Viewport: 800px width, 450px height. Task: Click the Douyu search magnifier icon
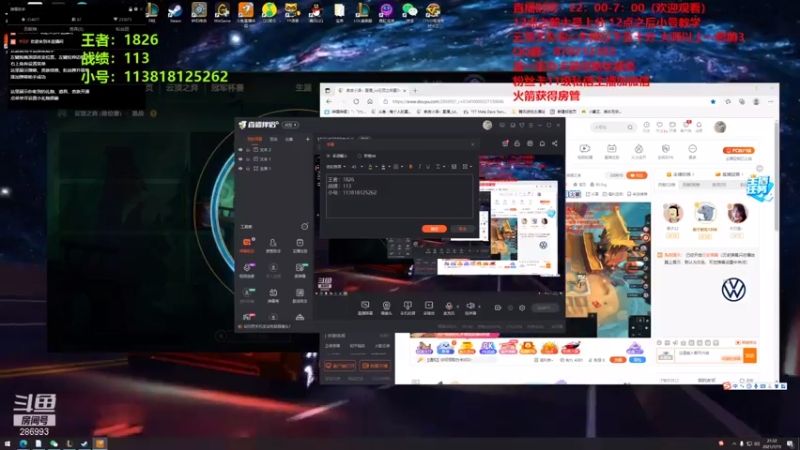630,127
